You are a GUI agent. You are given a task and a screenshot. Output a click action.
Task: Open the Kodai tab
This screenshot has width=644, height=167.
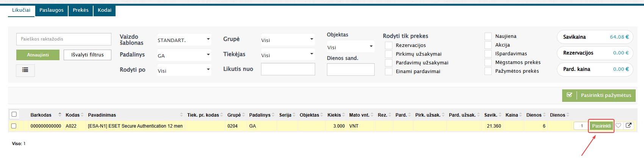coord(105,10)
